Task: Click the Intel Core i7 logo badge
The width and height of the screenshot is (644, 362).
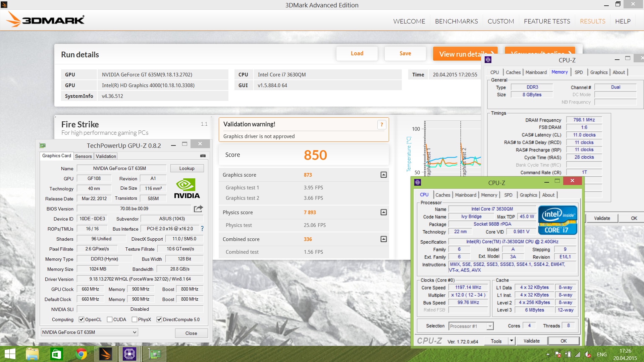Action: pos(557,220)
